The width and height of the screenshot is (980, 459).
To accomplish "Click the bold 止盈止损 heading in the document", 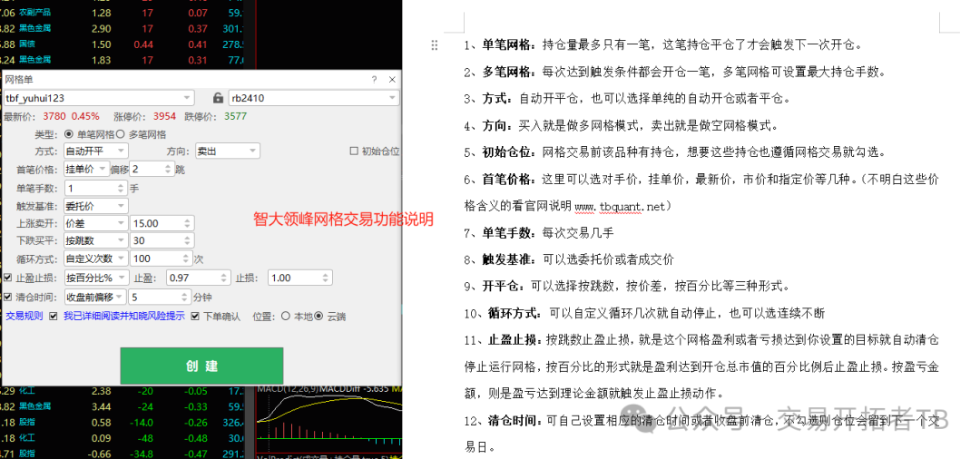I will tap(515, 340).
